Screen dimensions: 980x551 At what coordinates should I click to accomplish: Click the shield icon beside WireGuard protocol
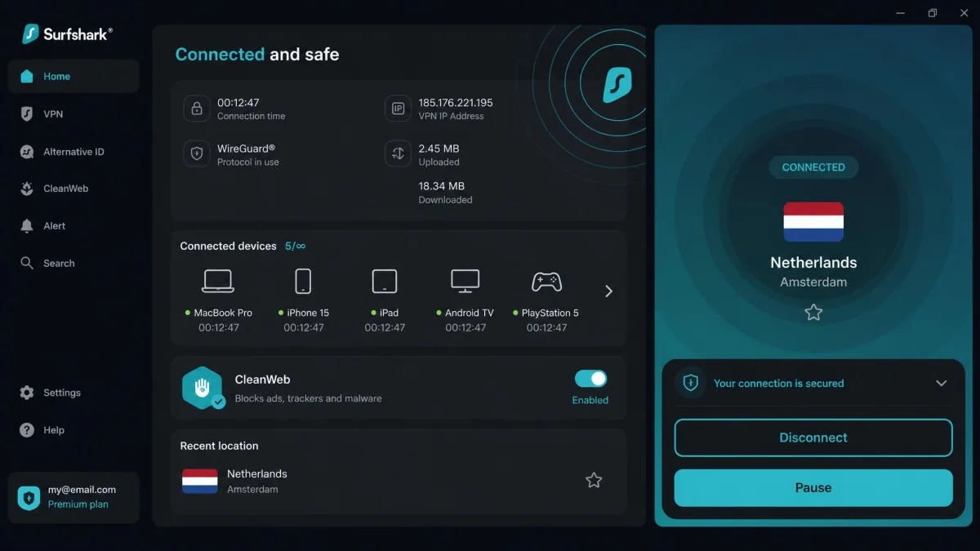197,153
